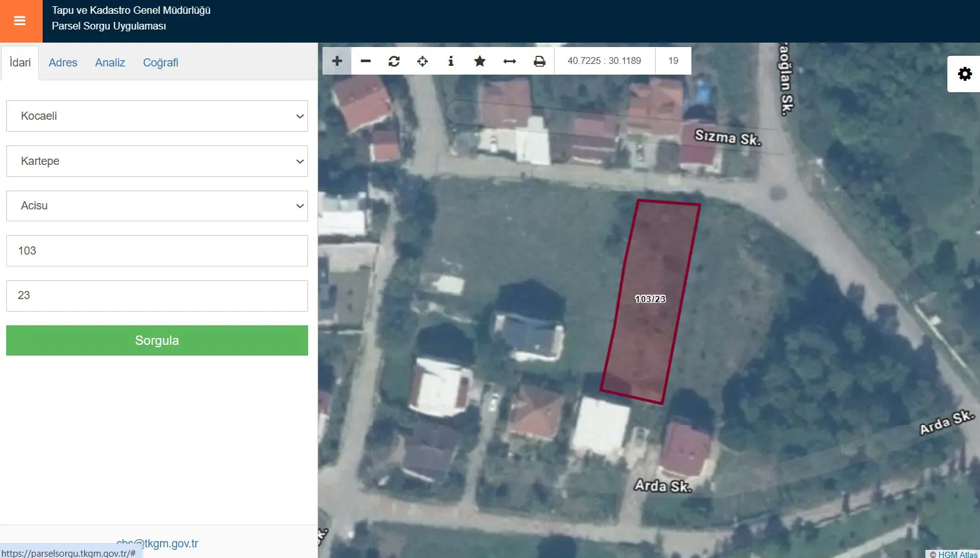This screenshot has width=980, height=558.
Task: Open the HGM Atlas attribution link
Action: point(958,554)
